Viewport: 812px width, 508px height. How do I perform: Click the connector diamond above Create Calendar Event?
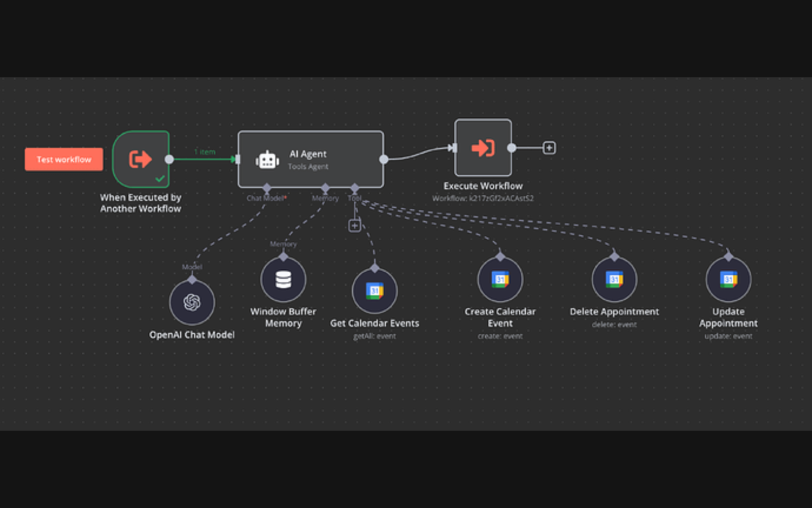[500, 257]
